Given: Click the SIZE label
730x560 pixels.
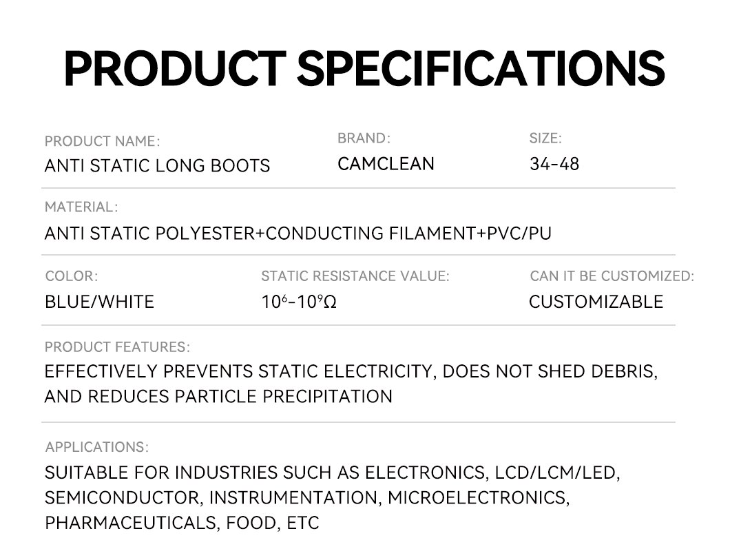Looking at the screenshot, I should (545, 138).
